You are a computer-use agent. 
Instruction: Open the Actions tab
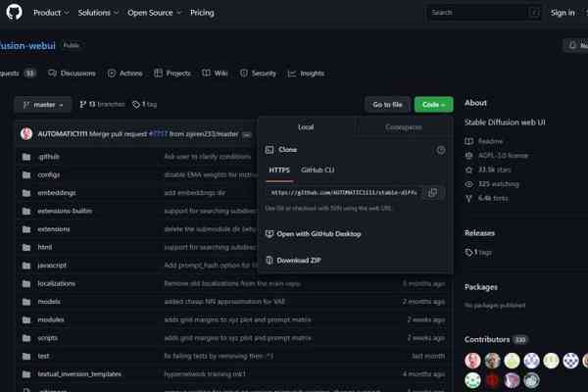tap(125, 73)
